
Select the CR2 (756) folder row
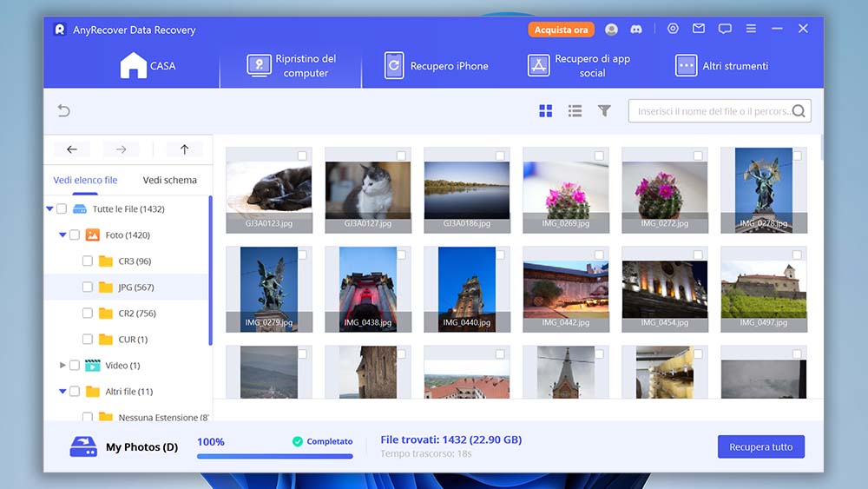pyautogui.click(x=127, y=313)
